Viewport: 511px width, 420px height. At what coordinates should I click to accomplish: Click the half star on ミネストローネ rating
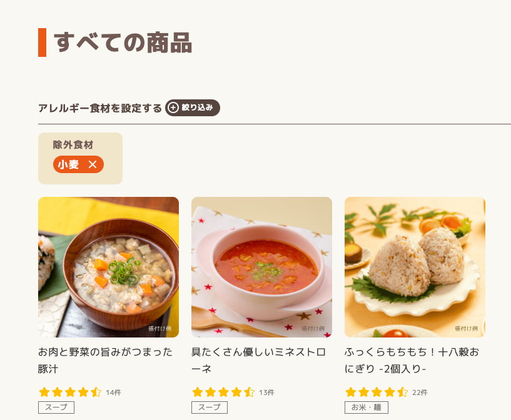249,392
